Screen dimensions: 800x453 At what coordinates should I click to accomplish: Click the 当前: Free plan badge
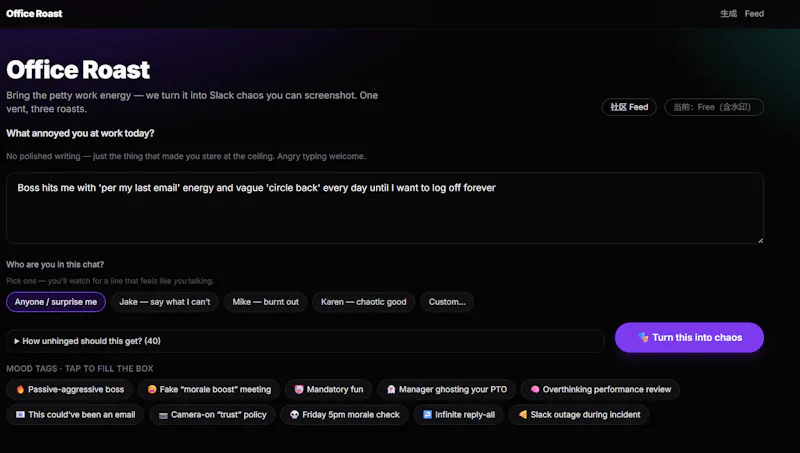tap(714, 107)
